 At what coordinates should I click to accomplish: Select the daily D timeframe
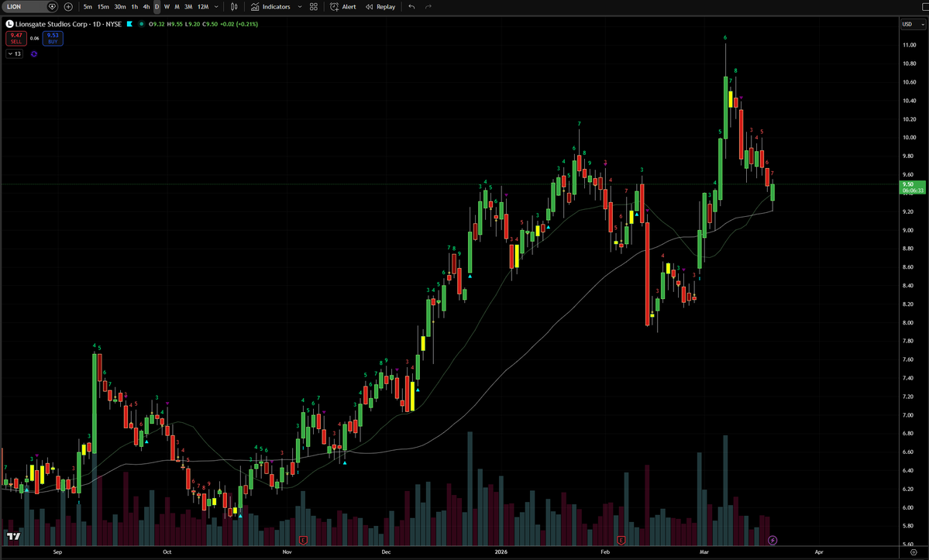pyautogui.click(x=157, y=6)
